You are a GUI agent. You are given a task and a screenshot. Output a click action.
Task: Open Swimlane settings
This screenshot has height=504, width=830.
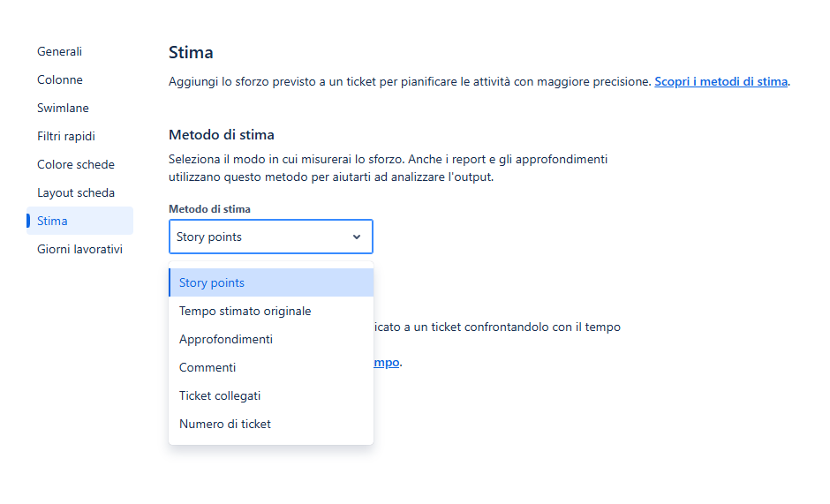tap(63, 108)
